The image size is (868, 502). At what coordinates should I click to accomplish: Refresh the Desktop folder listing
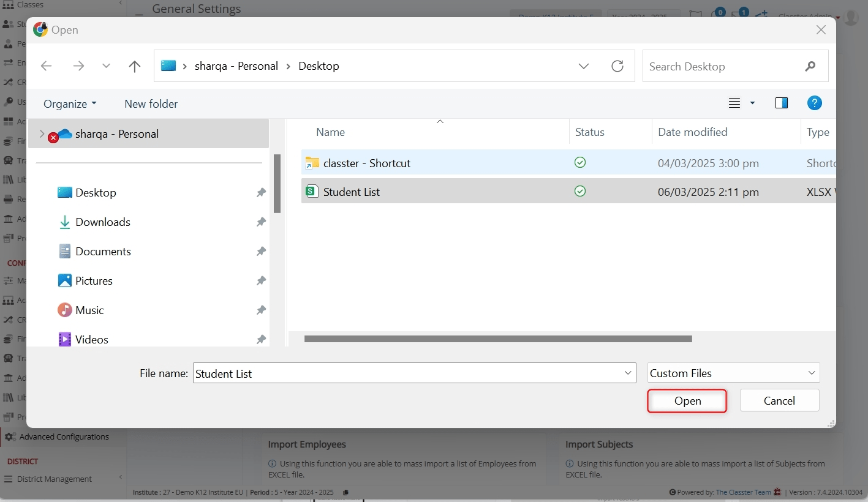617,66
